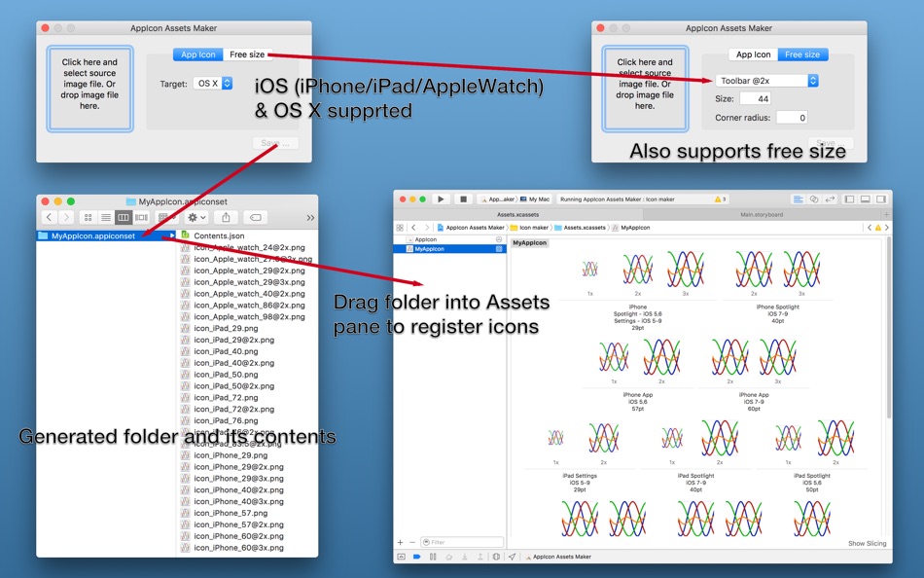Click the Run button in Xcode toolbar

[441, 199]
